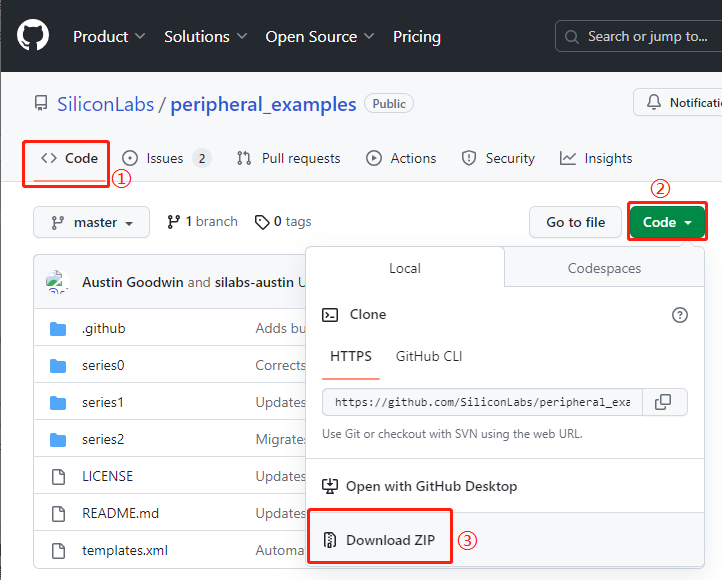Image resolution: width=722 pixels, height=580 pixels.
Task: Open the Issues tab
Action: point(166,158)
